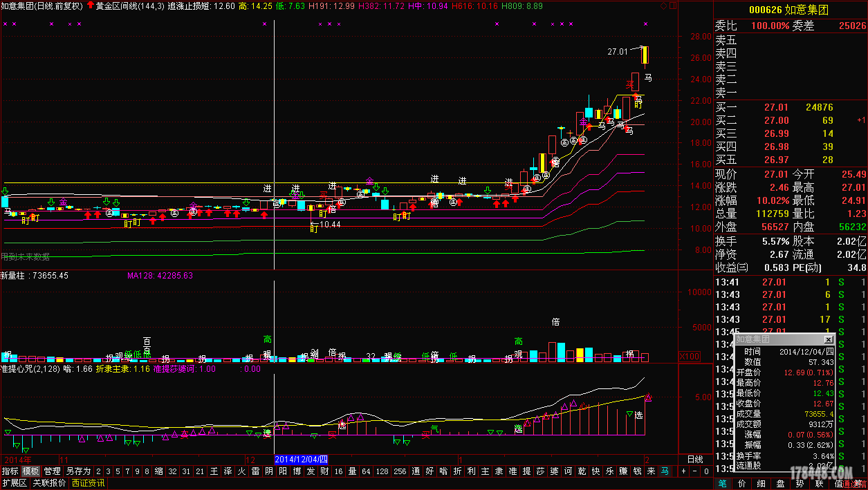Switch to the 联 tab
This screenshot has height=490, width=868.
click(819, 482)
